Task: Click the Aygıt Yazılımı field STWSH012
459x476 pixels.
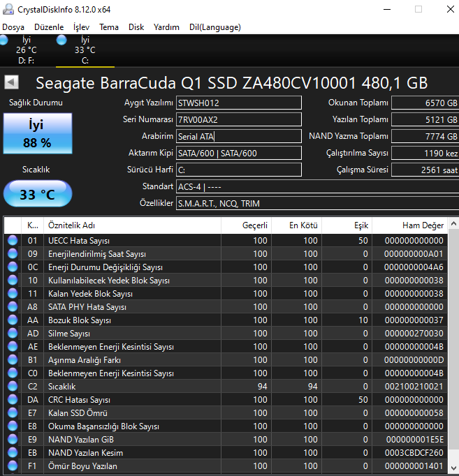Action: coord(239,103)
